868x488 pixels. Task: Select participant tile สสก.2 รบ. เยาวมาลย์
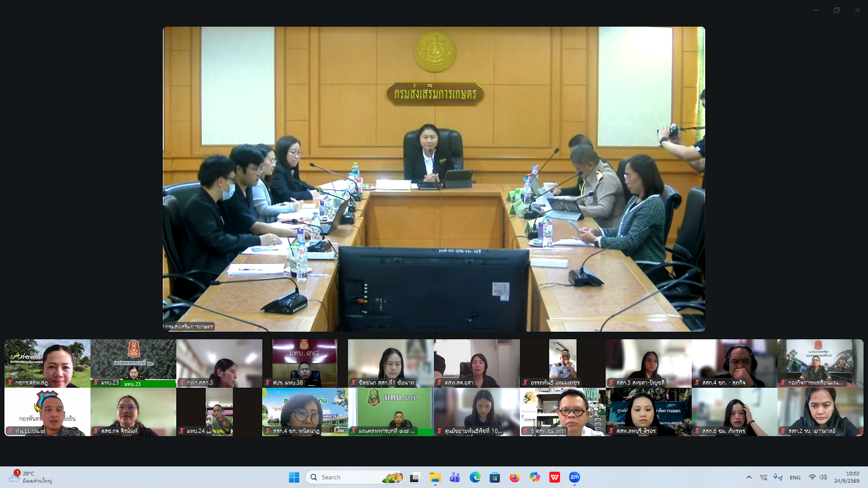click(x=820, y=412)
